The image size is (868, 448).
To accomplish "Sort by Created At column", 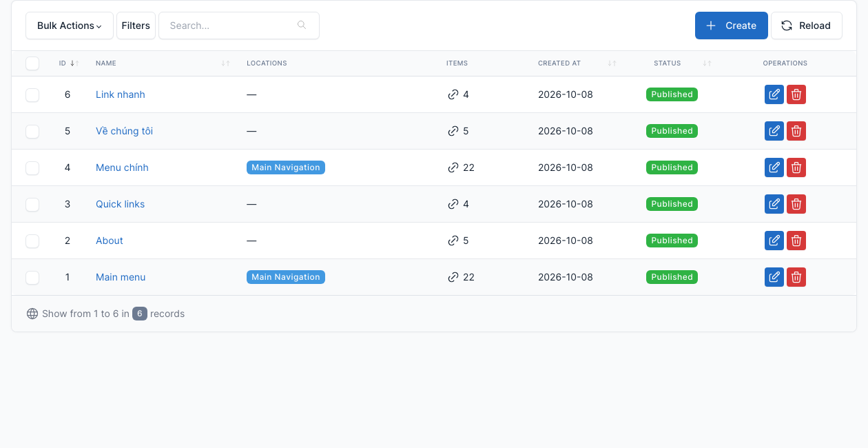I will (577, 63).
